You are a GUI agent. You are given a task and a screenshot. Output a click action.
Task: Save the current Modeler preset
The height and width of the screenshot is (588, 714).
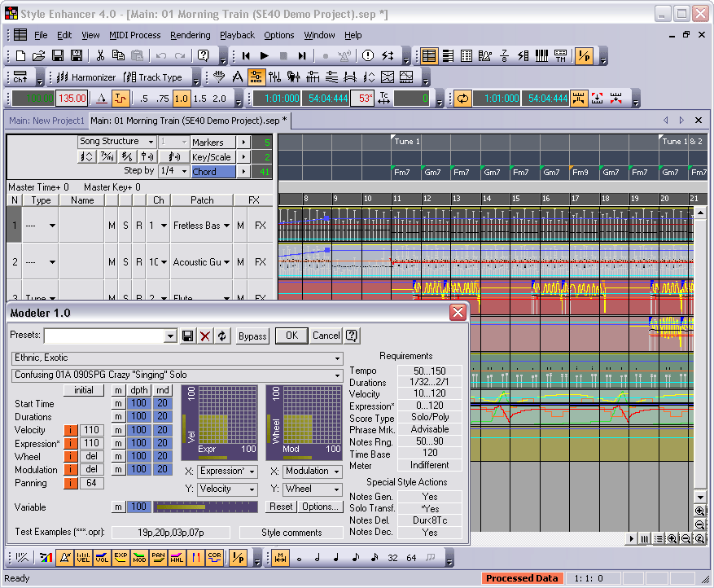pos(188,336)
